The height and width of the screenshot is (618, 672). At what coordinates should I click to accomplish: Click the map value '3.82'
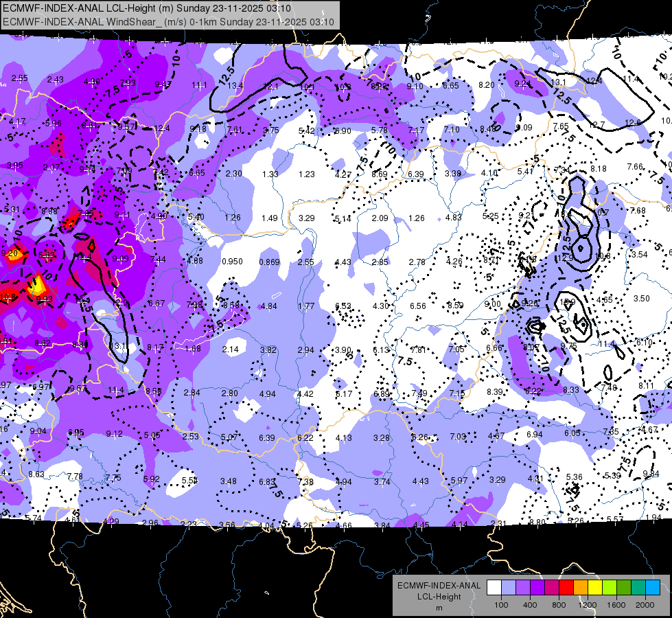point(268,350)
